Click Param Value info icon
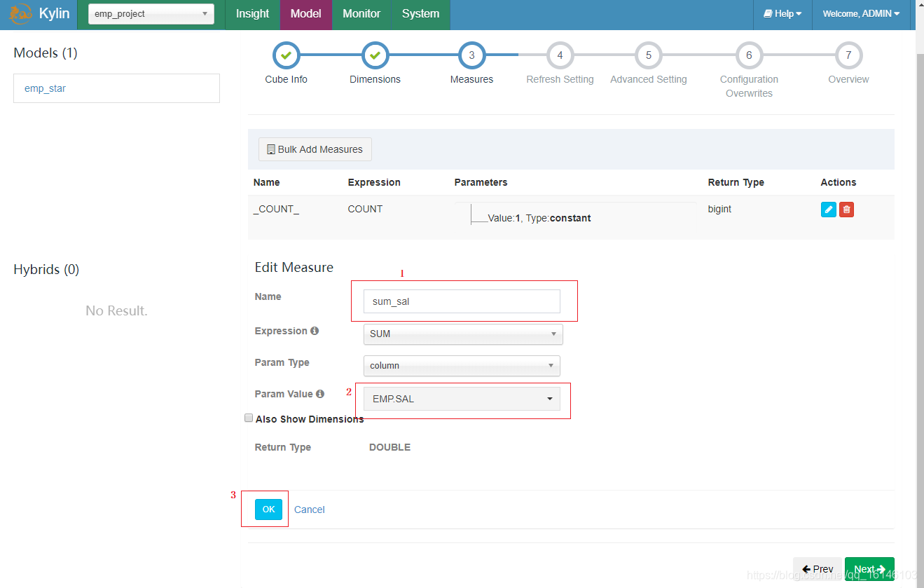The height and width of the screenshot is (588, 924). pyautogui.click(x=320, y=394)
